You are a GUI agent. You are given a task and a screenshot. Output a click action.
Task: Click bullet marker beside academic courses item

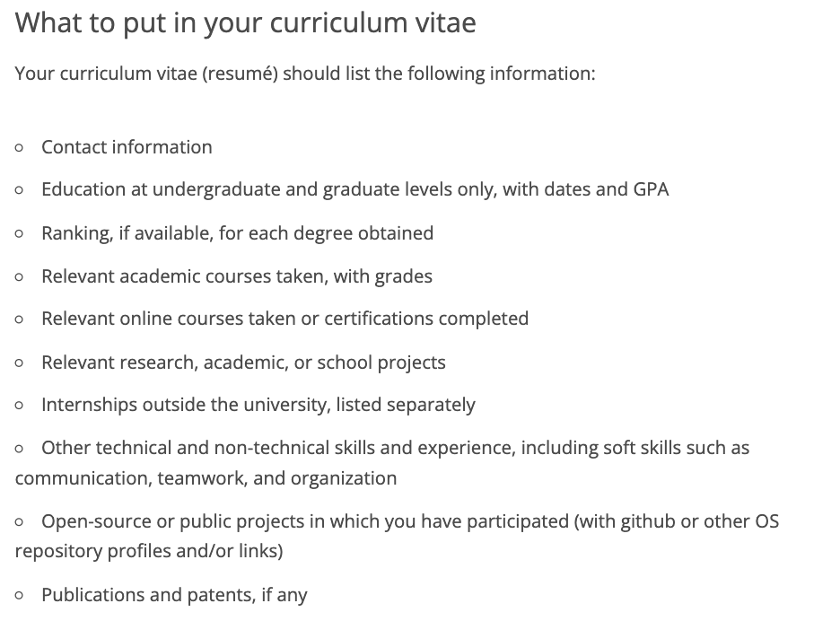click(x=19, y=277)
